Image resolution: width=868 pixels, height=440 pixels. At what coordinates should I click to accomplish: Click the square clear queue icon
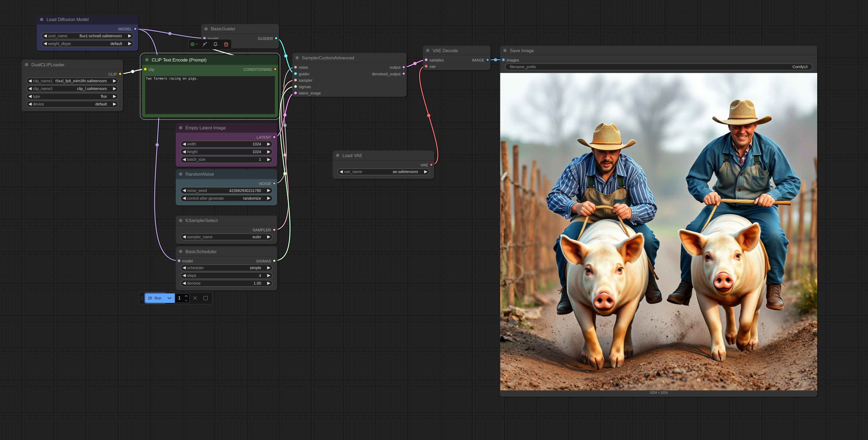206,298
